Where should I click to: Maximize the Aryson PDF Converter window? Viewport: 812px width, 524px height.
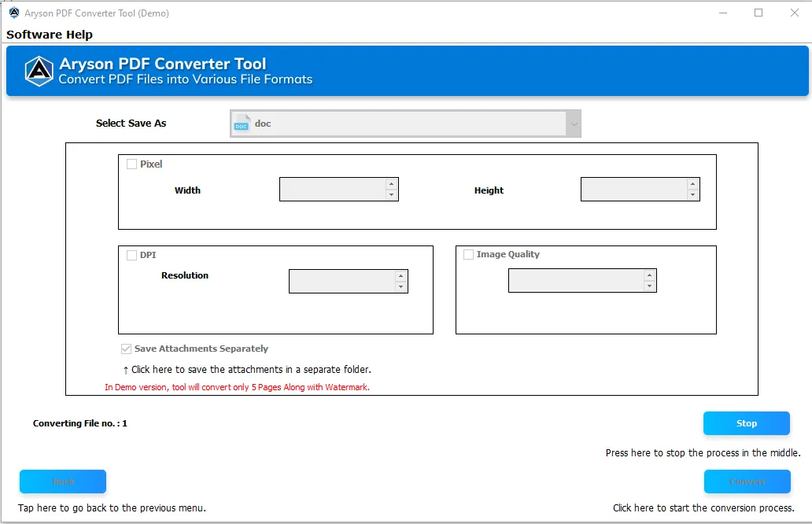(x=758, y=13)
